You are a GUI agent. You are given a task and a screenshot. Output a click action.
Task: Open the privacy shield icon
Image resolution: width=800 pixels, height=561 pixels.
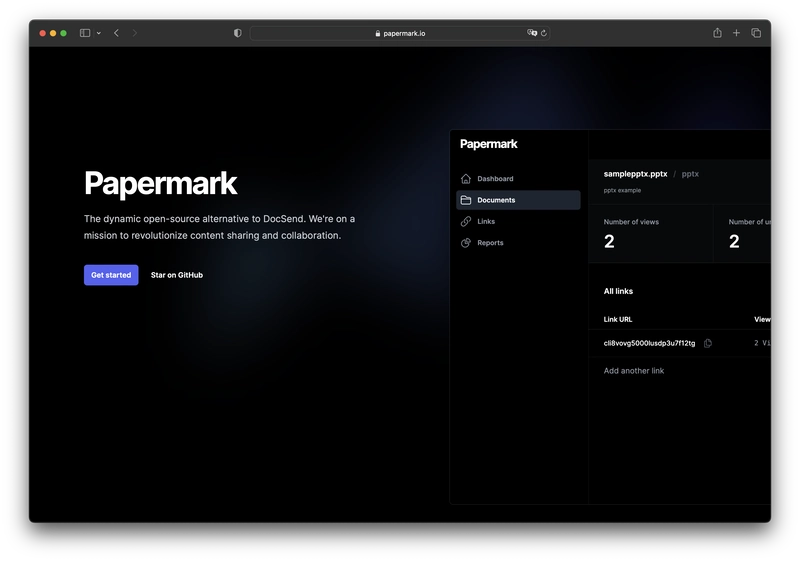pos(238,33)
